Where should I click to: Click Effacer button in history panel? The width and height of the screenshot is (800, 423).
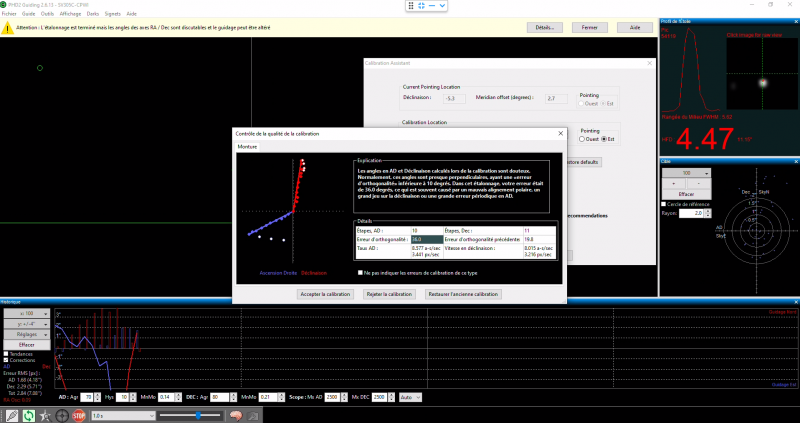pyautogui.click(x=27, y=345)
